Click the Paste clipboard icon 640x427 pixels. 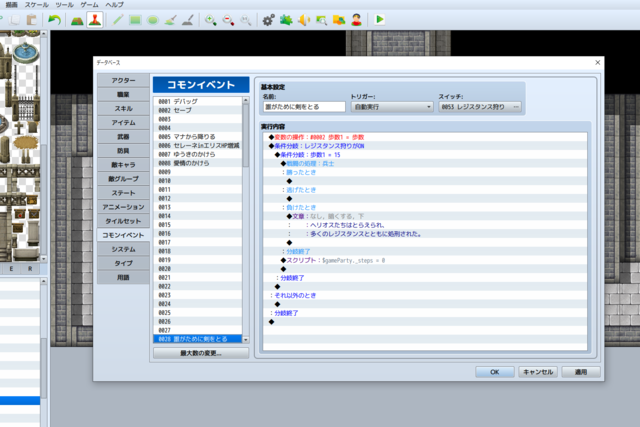point(31,20)
